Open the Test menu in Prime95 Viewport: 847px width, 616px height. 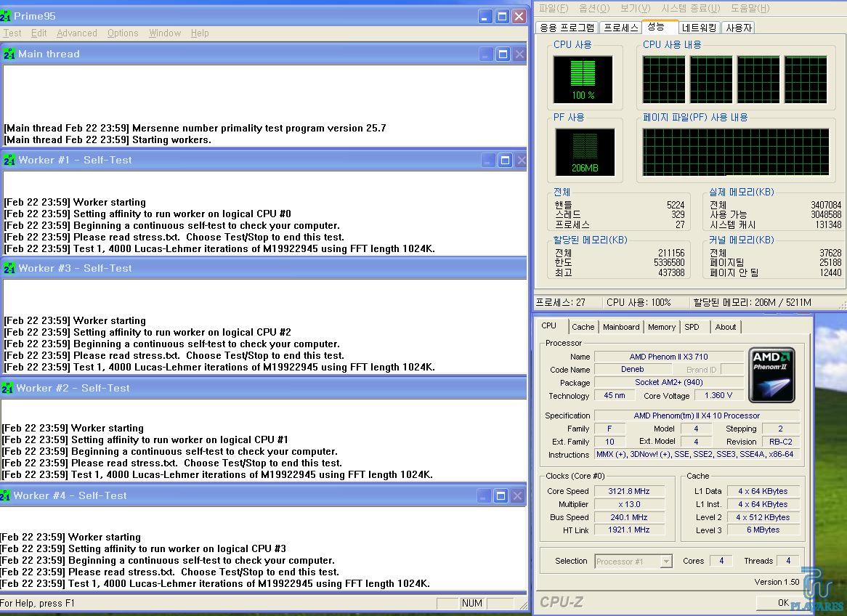click(12, 33)
